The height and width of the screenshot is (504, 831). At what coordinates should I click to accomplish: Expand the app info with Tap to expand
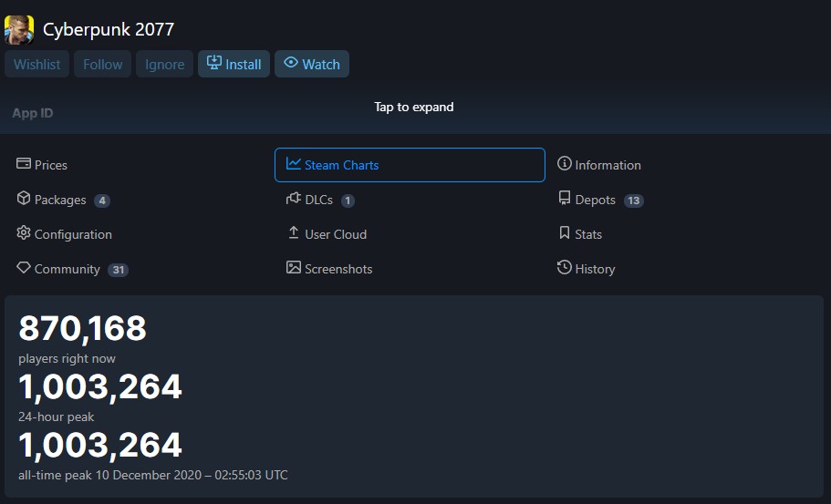click(414, 107)
